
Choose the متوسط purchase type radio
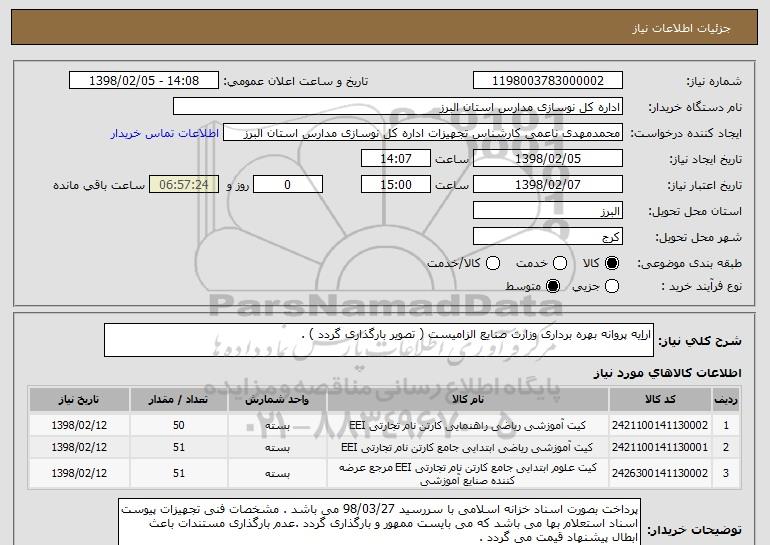click(553, 286)
